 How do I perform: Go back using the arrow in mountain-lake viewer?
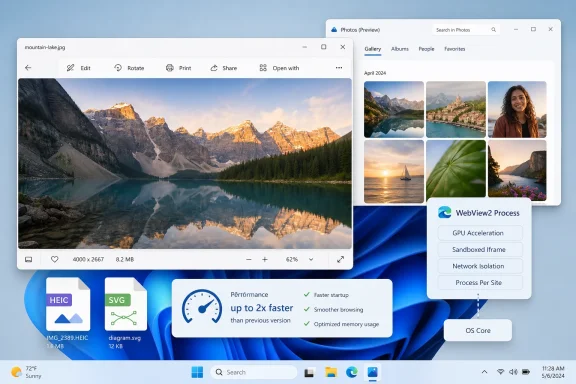[x=28, y=68]
